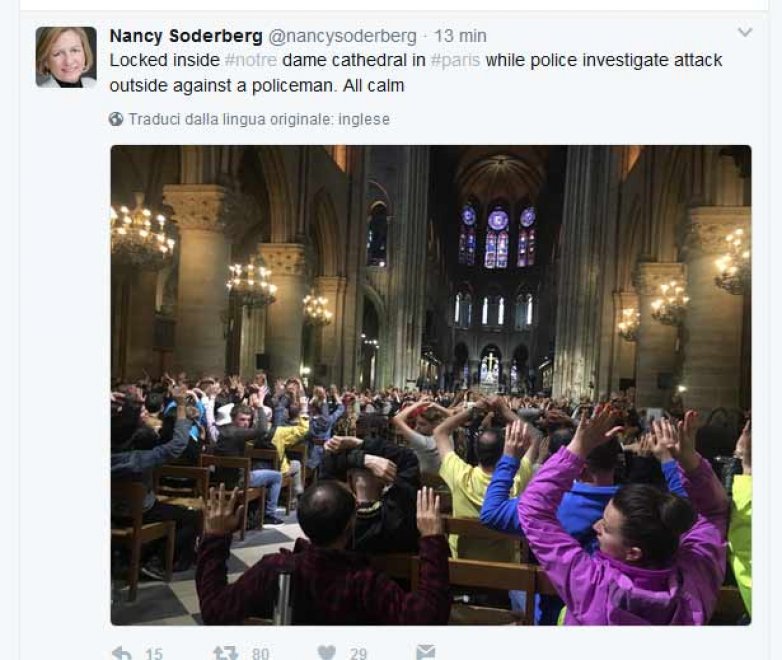The image size is (782, 660).
Task: Click the Nancy Soderberg display name
Action: pyautogui.click(x=186, y=36)
